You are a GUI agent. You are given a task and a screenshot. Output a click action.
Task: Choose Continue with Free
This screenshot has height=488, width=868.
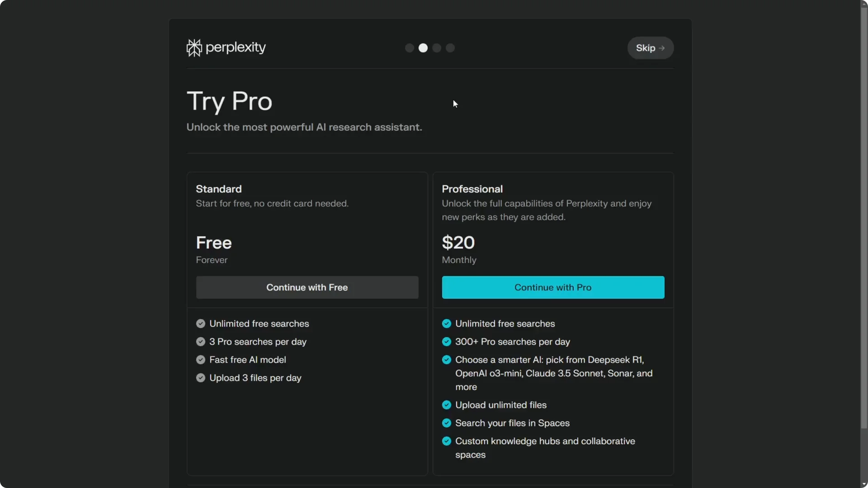[x=307, y=287]
